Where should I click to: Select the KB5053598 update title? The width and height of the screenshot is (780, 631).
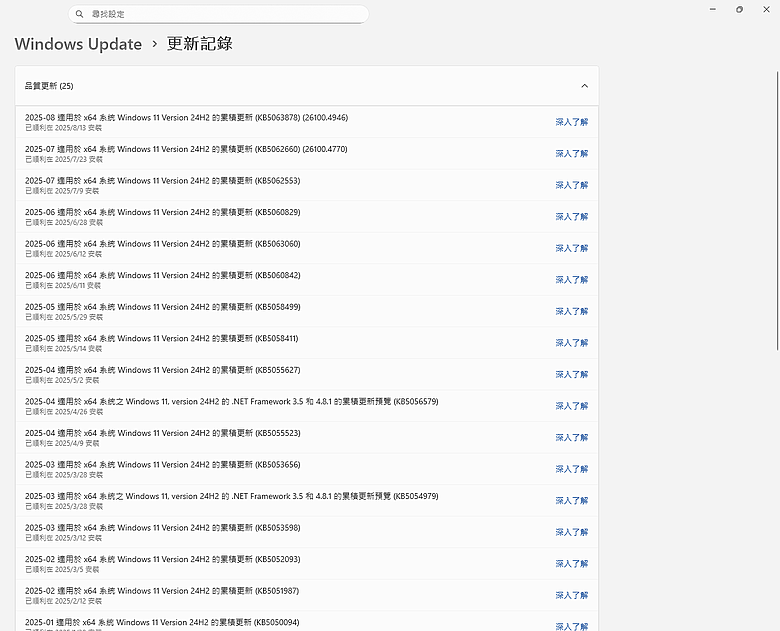coord(163,527)
